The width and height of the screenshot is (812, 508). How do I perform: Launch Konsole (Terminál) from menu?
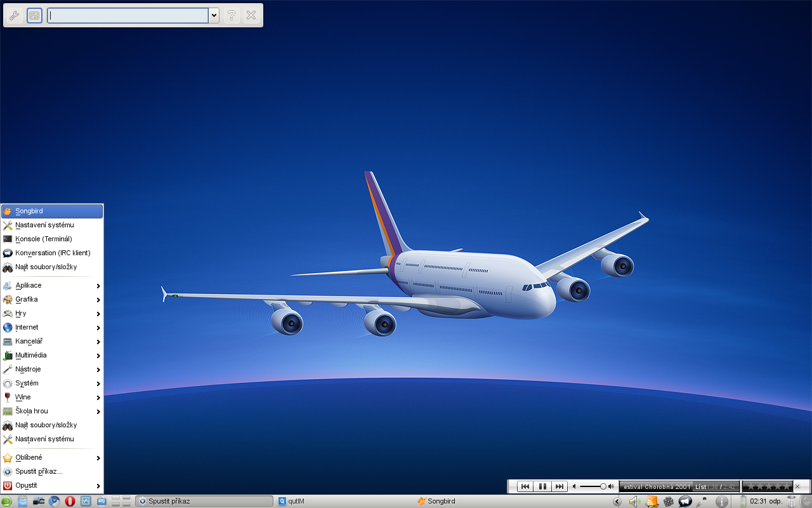tap(52, 239)
